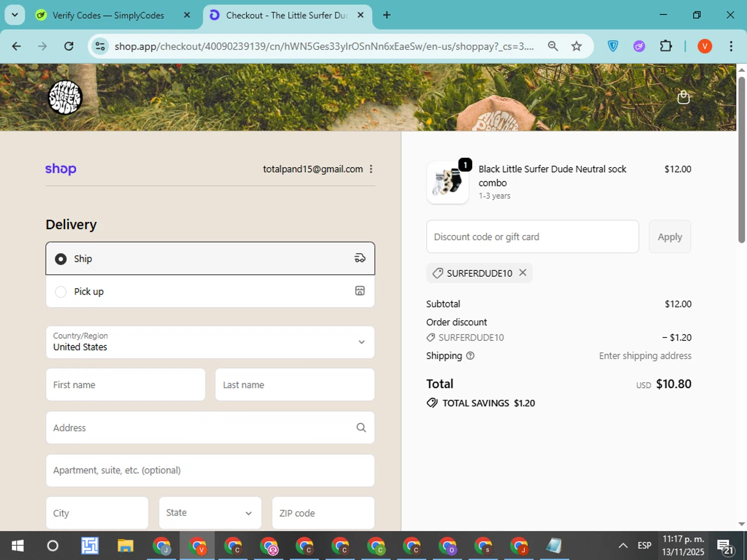Close the Checkout tab
The width and height of the screenshot is (747, 560).
361,15
